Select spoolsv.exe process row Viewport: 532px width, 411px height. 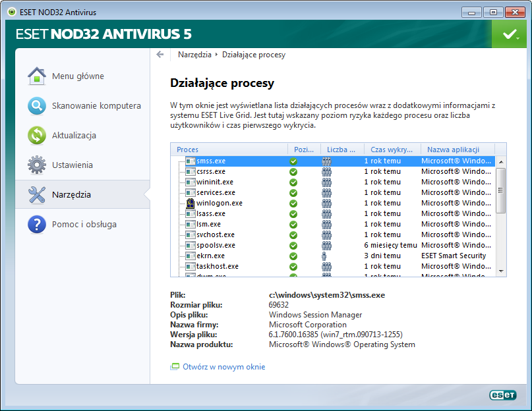333,245
